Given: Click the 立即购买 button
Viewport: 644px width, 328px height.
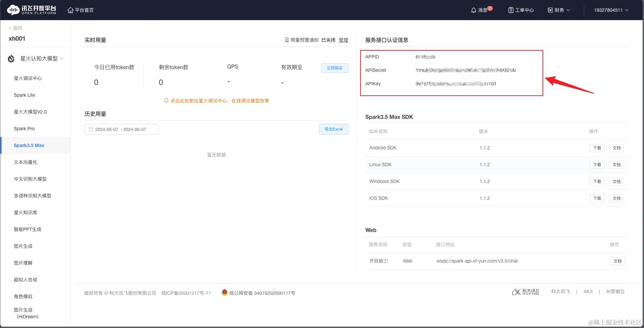Looking at the screenshot, I should click(x=335, y=68).
